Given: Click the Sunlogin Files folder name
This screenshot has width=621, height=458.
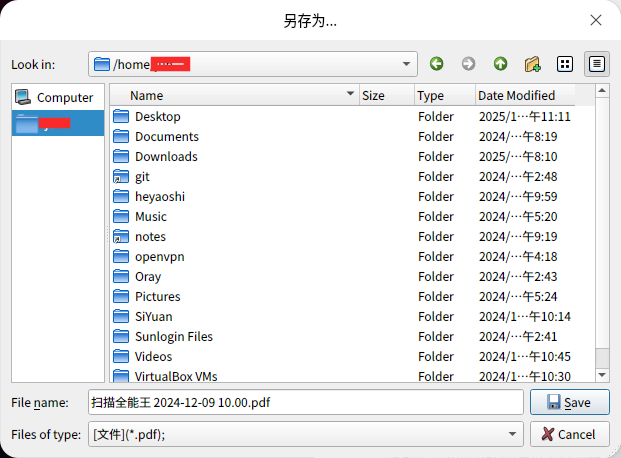Looking at the screenshot, I should [174, 336].
